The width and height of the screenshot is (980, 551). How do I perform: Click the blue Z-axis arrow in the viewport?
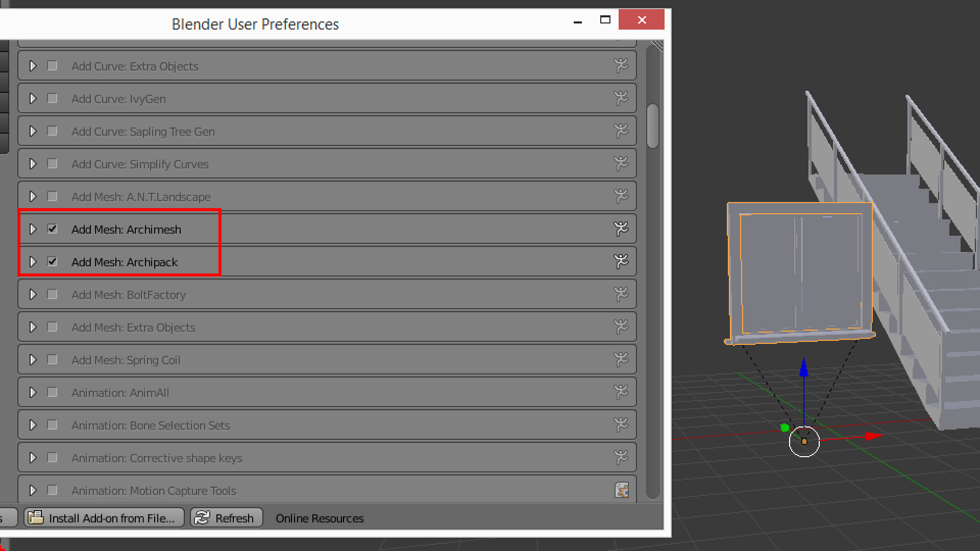tap(804, 367)
